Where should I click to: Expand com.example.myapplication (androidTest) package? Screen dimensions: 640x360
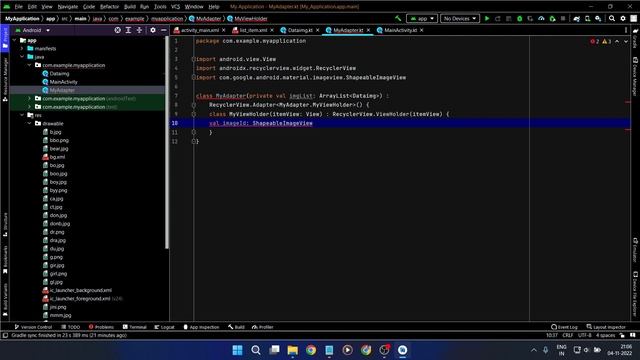(x=29, y=98)
